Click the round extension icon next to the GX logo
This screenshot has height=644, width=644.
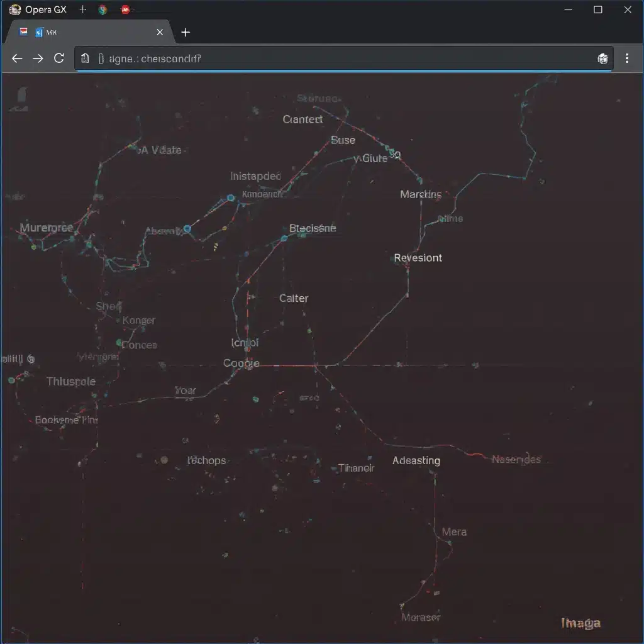103,9
